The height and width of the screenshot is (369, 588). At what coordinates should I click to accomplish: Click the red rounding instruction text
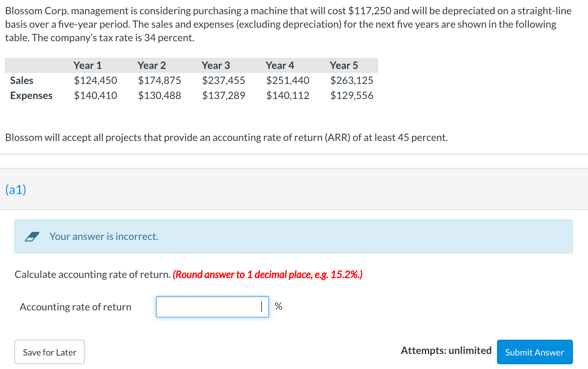pos(267,274)
